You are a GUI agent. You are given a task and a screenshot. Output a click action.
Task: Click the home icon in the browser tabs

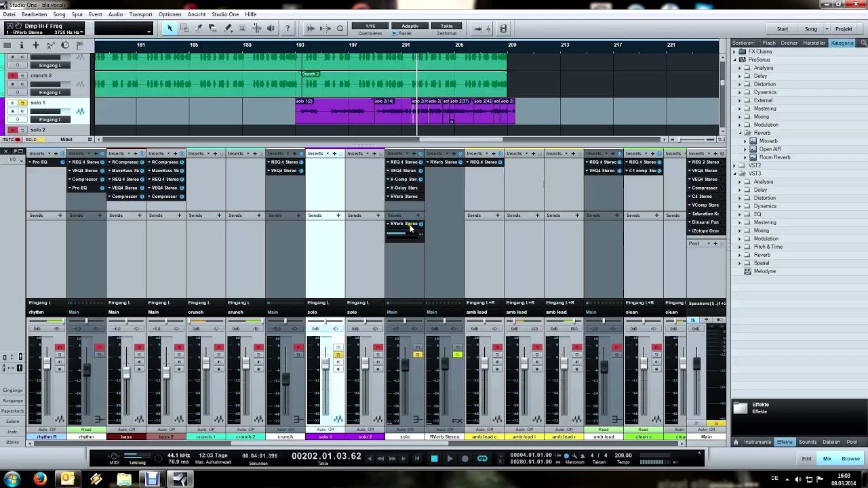click(x=736, y=442)
